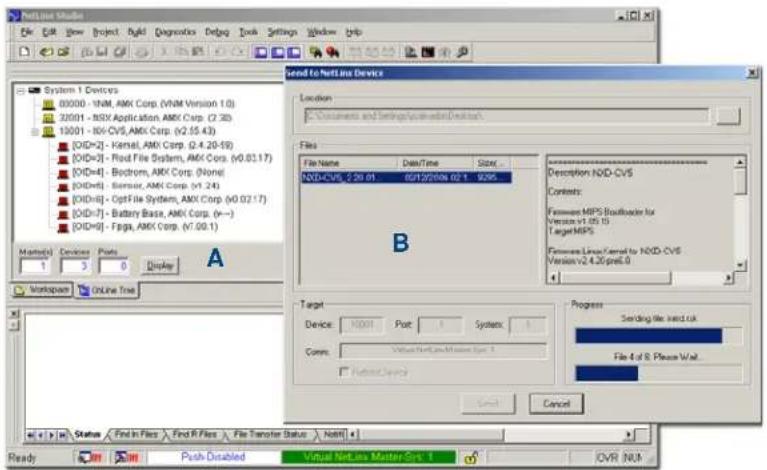Click the magnifier icon ending the toolbar

[x=462, y=52]
